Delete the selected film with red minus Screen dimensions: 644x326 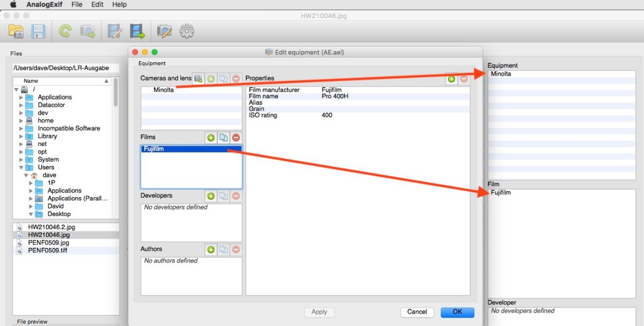(x=236, y=137)
